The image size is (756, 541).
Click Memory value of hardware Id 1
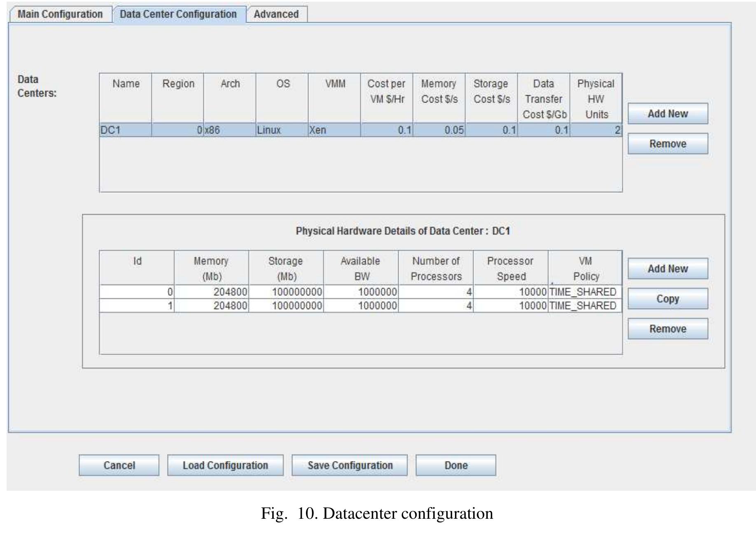[212, 306]
